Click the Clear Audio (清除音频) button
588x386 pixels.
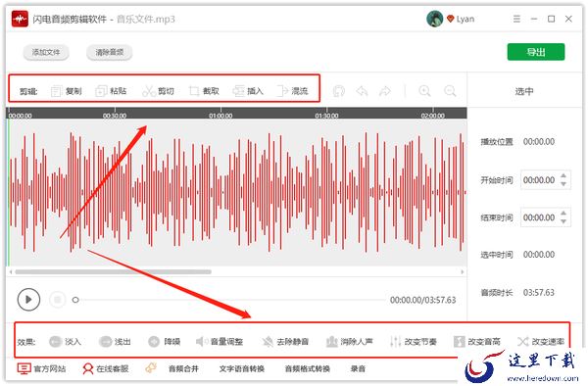[110, 52]
